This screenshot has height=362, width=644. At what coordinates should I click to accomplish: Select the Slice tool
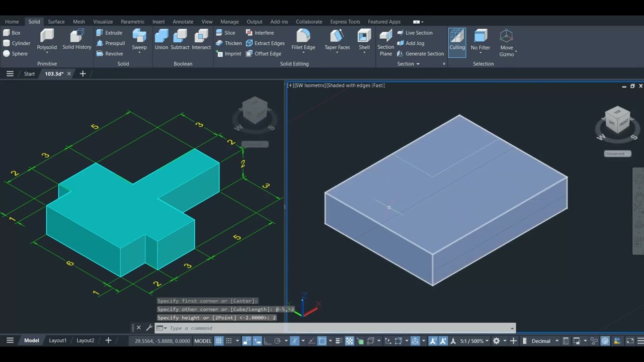pos(225,33)
